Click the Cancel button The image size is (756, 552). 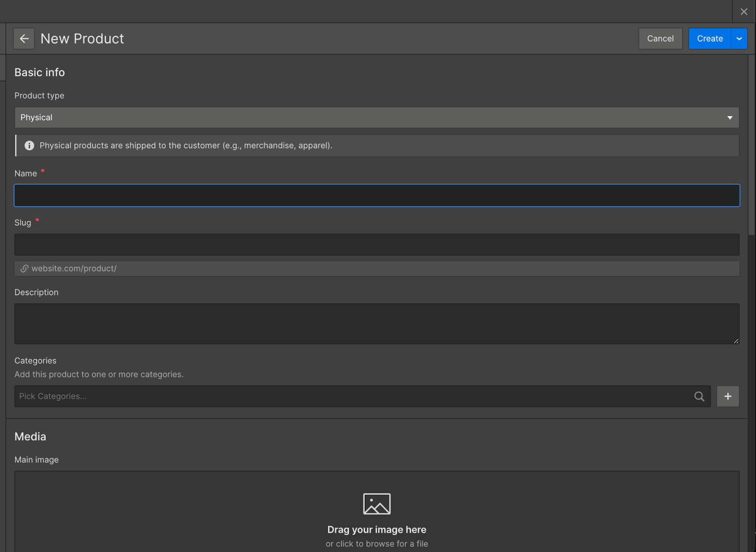pos(660,38)
